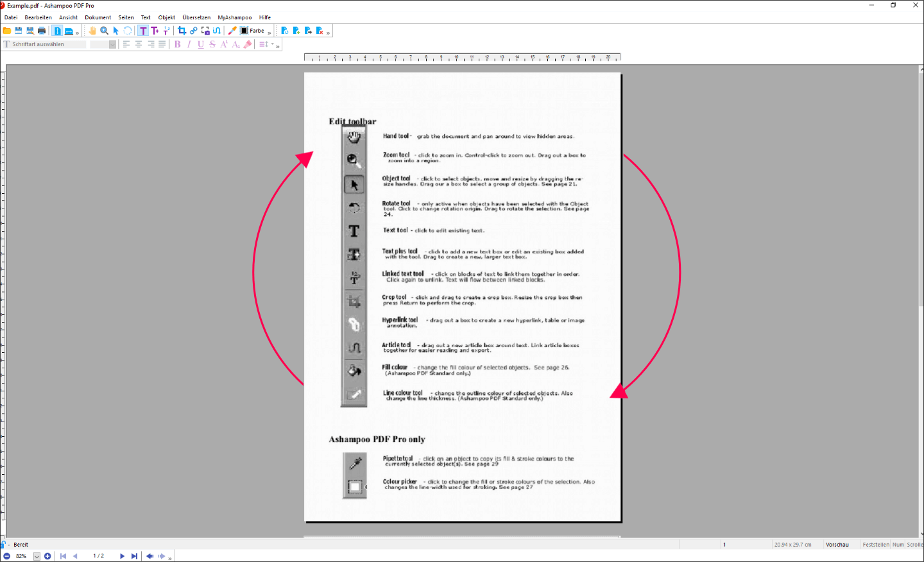
Task: Click the rotate page icon
Action: point(285,31)
